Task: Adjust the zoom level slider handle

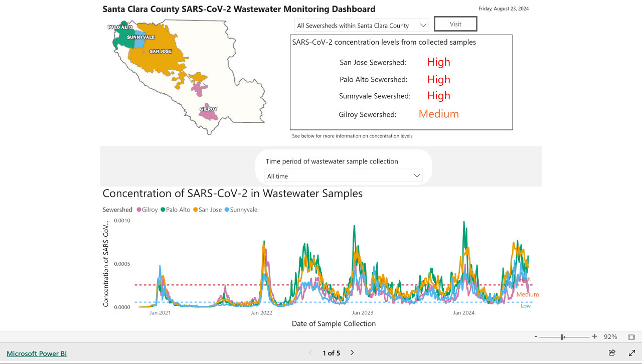Action: (x=563, y=337)
